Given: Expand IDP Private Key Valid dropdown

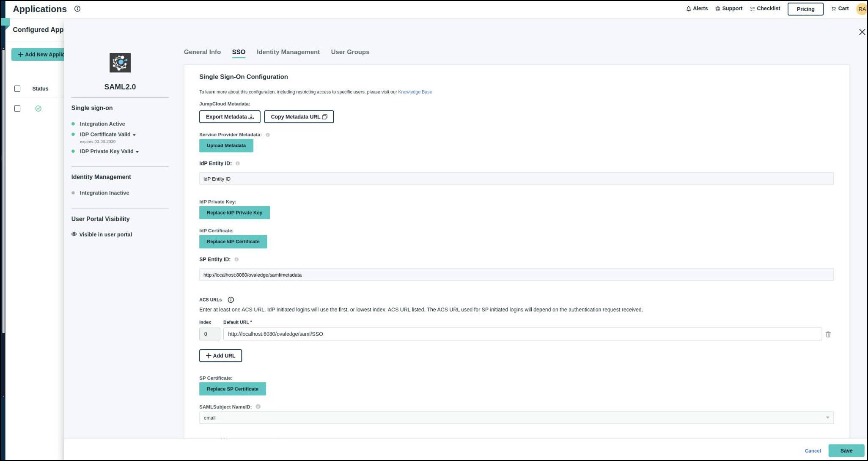Looking at the screenshot, I should (x=137, y=152).
